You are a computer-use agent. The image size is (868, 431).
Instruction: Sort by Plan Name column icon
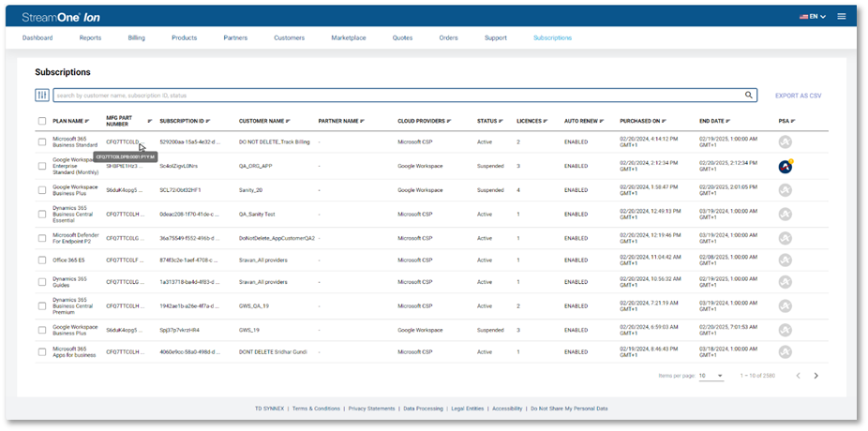click(x=87, y=121)
